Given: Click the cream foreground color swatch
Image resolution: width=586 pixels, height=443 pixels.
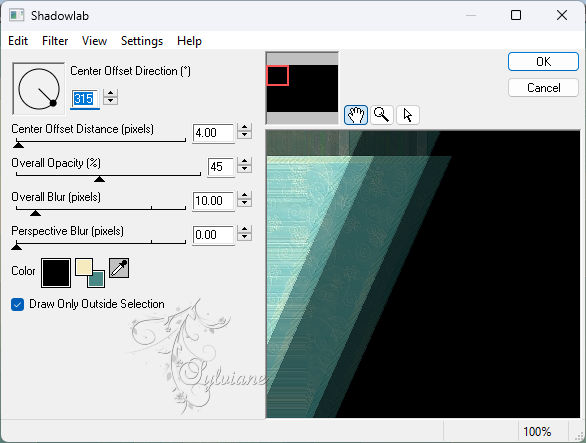Looking at the screenshot, I should point(84,267).
